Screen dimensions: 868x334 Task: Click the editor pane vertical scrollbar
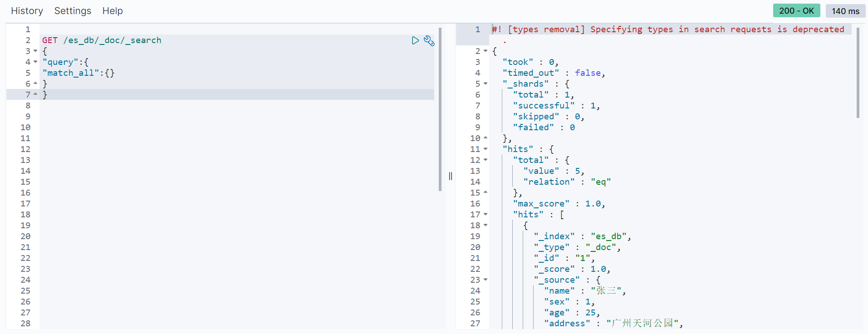click(x=440, y=109)
